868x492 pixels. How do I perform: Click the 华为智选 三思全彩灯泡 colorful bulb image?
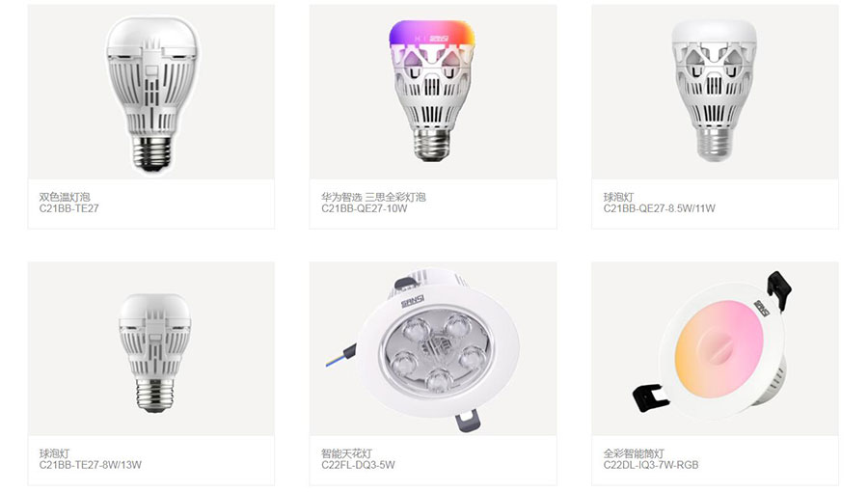[433, 92]
